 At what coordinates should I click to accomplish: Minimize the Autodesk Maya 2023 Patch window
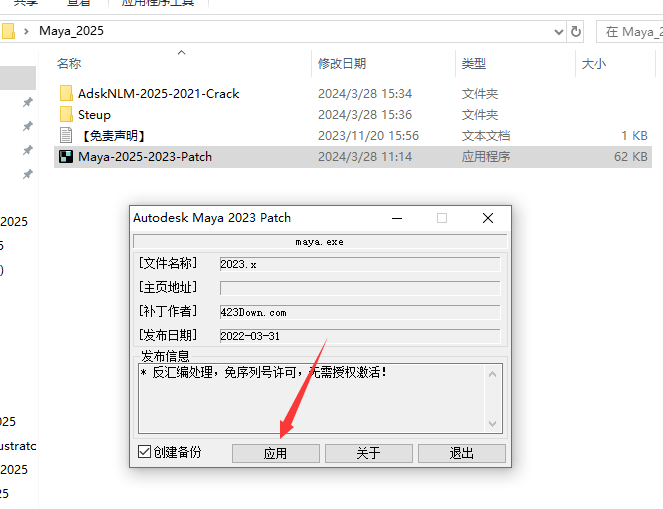(x=397, y=218)
